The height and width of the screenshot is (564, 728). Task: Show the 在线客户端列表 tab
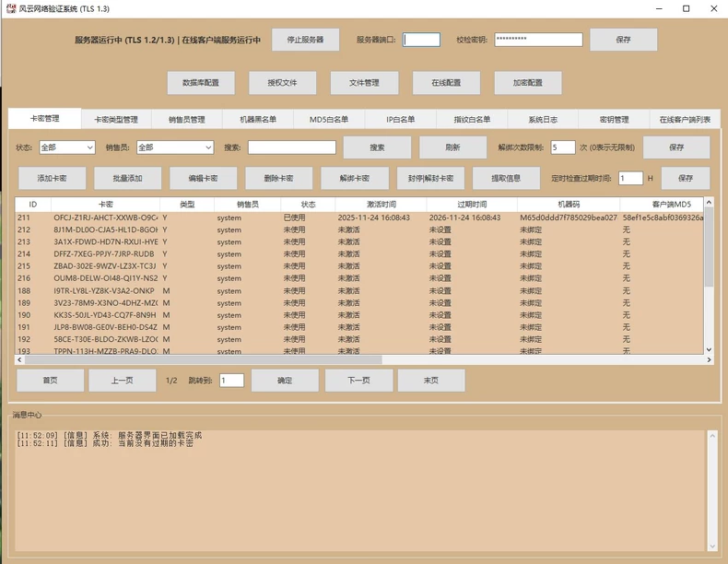(685, 119)
